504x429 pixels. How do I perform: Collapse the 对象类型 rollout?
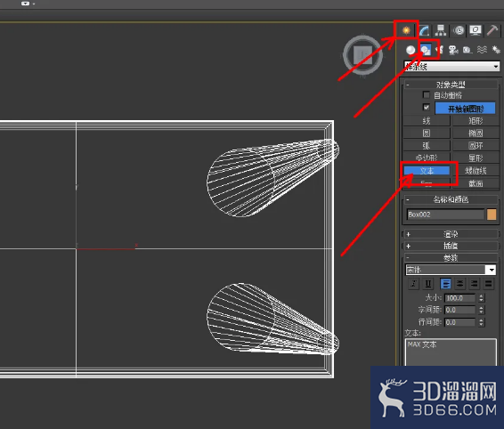coord(451,85)
